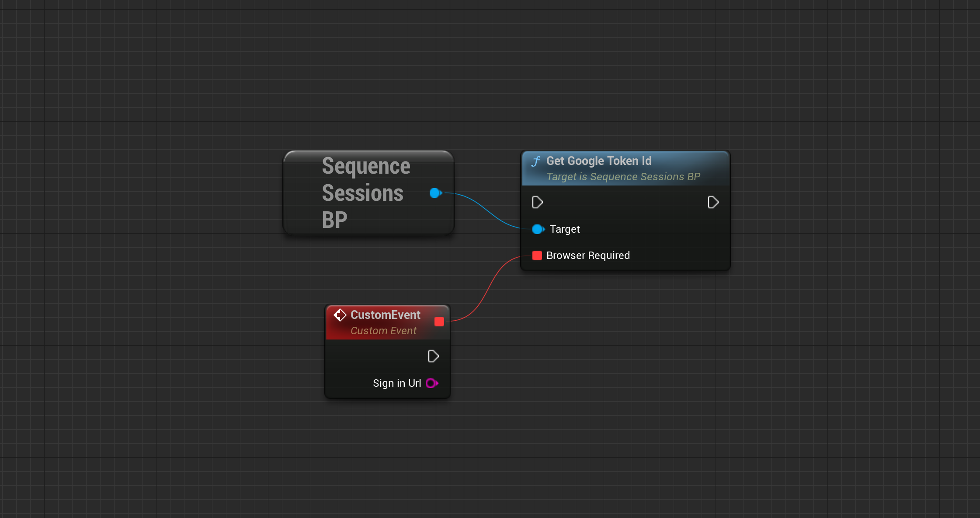This screenshot has width=980, height=518.
Task: Click the input execution pin on Get Google Token Id
Action: click(x=537, y=202)
